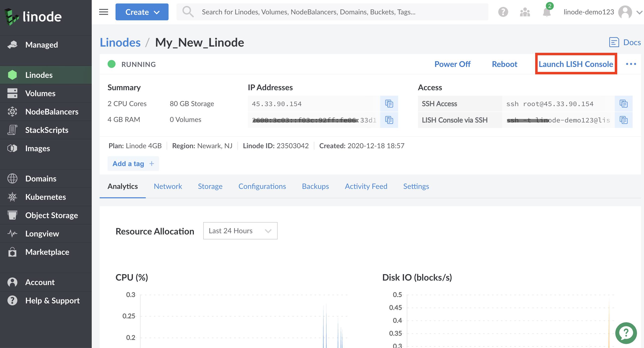The height and width of the screenshot is (348, 644).
Task: Change the Last 24 Hours time range
Action: (x=240, y=231)
